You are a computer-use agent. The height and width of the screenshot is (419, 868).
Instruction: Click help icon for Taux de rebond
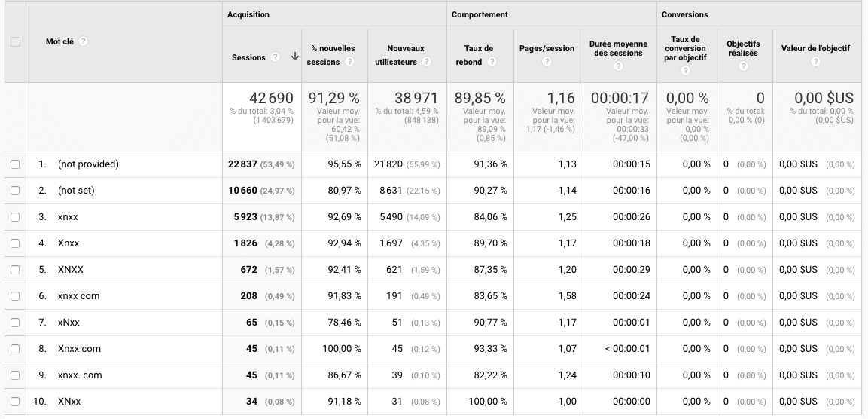pos(492,62)
